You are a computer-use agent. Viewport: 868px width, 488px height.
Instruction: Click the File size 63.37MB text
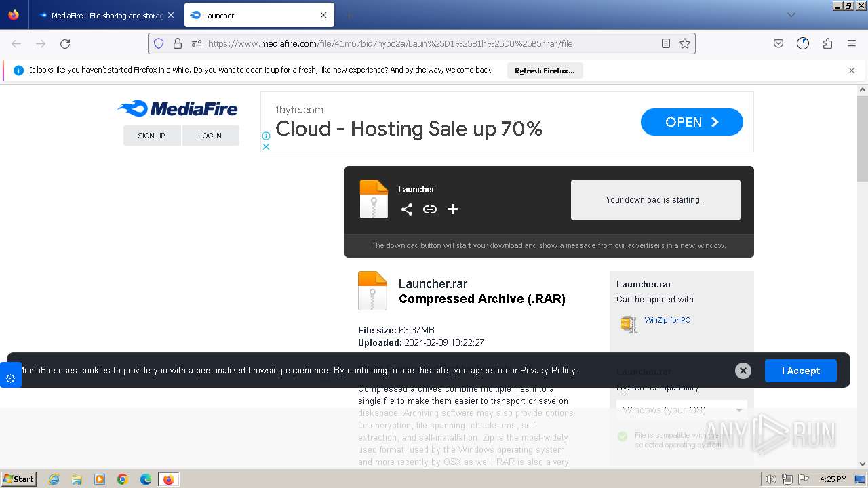click(x=396, y=331)
